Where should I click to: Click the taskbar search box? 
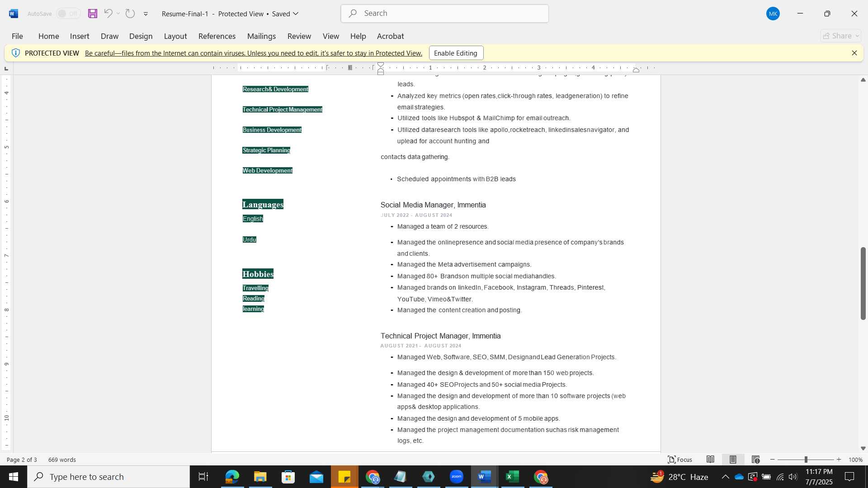108,477
